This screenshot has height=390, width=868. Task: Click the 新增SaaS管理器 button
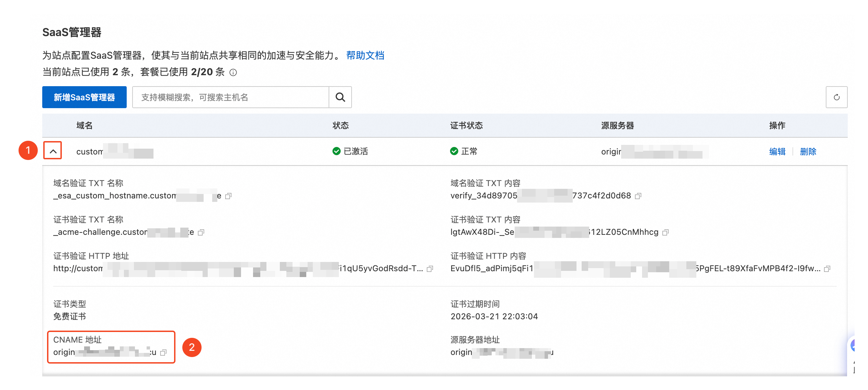tap(84, 97)
